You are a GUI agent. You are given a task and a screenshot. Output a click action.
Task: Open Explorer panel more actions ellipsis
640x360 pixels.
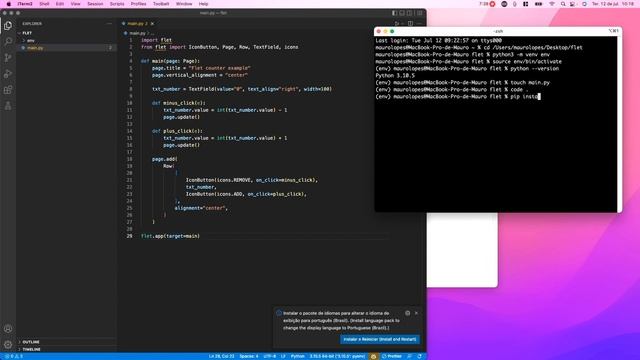(x=109, y=24)
